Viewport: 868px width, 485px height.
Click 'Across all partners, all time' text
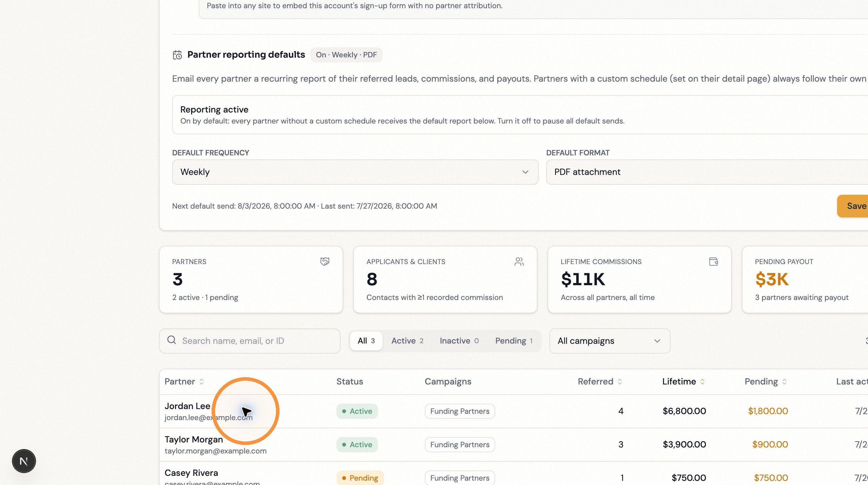pyautogui.click(x=607, y=297)
